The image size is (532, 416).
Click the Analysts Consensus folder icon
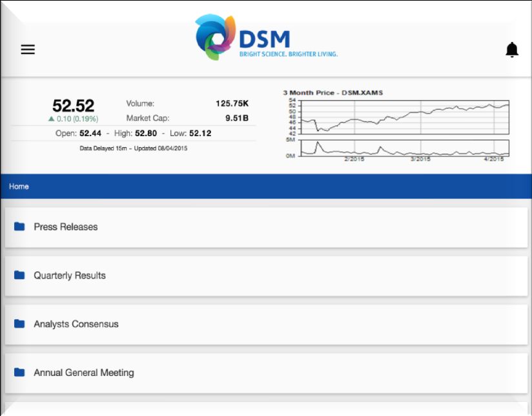[19, 324]
